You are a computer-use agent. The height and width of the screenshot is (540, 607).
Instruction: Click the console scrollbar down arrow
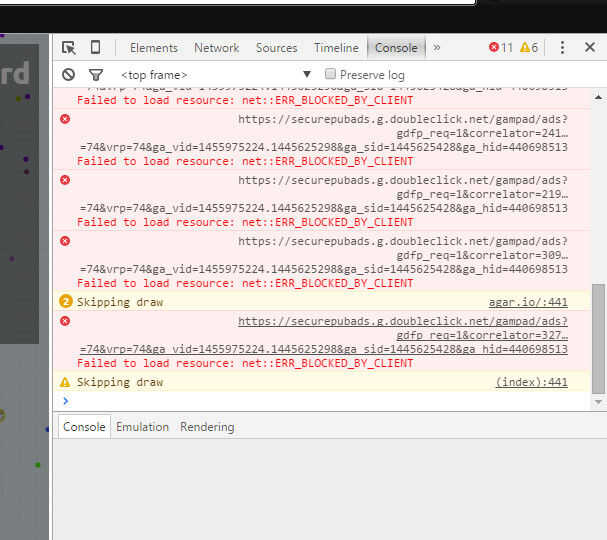[598, 402]
